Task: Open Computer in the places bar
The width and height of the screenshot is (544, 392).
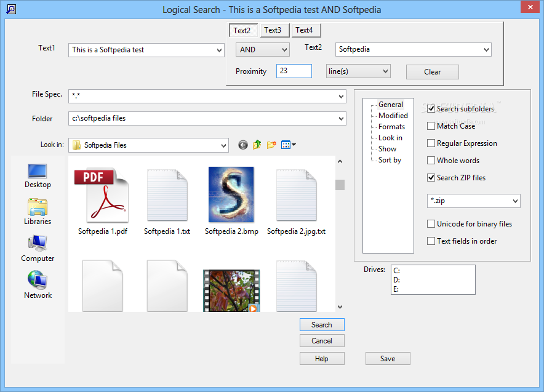Action: tap(38, 249)
